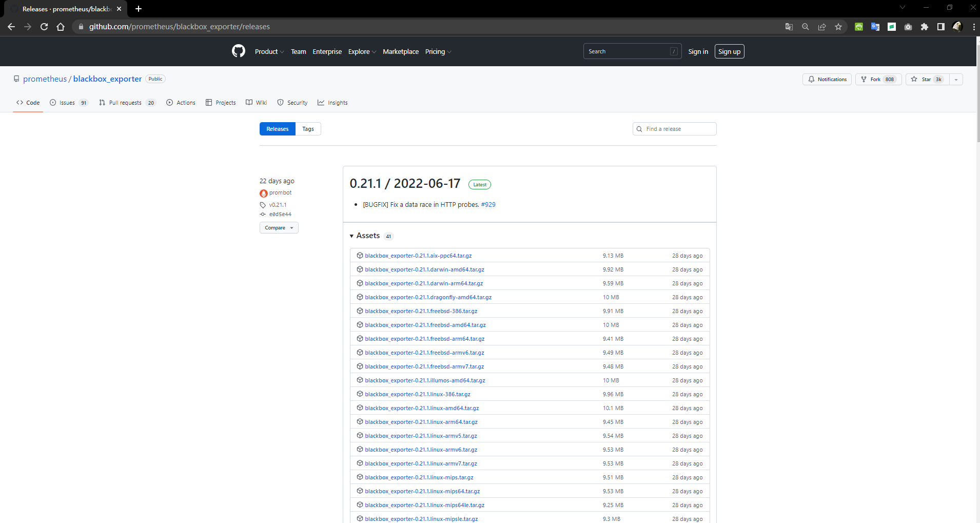Open the prometheus organization link
The height and width of the screenshot is (523, 980).
tap(45, 79)
